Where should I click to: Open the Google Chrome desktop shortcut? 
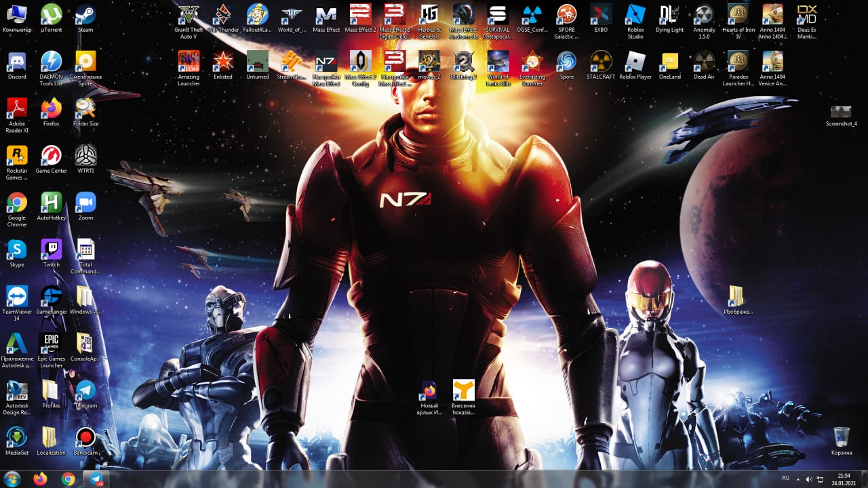click(x=17, y=209)
